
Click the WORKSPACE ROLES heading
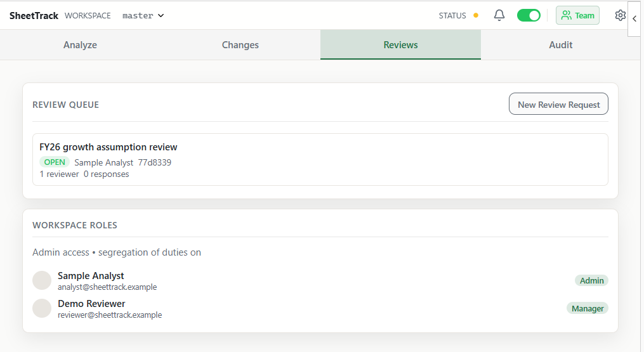75,225
